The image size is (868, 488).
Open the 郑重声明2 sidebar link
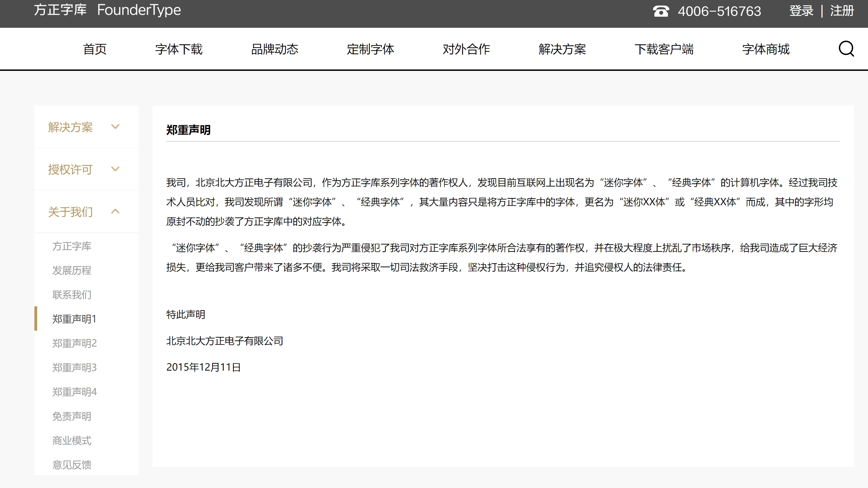click(74, 343)
